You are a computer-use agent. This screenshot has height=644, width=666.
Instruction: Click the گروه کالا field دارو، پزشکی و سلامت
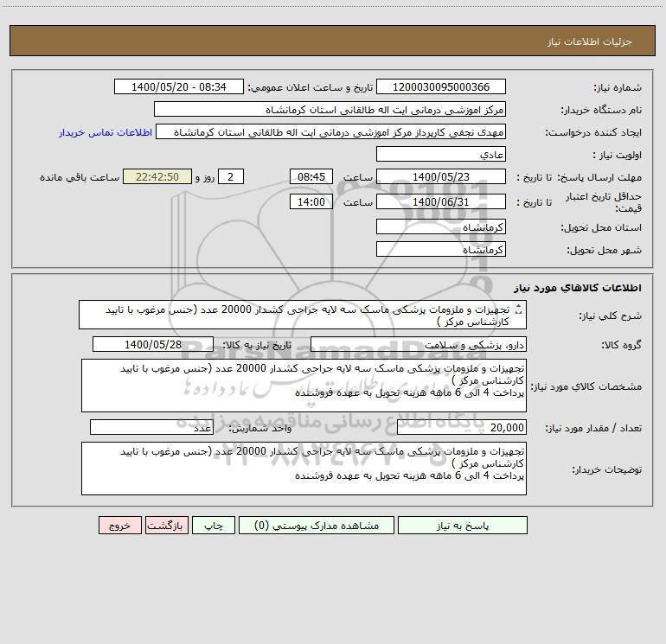pos(419,344)
